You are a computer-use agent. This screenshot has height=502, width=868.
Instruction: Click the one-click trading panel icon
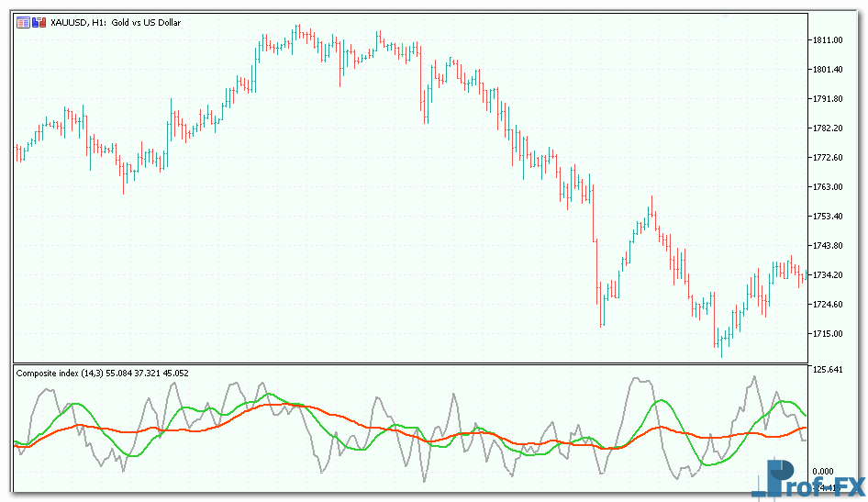pos(23,22)
